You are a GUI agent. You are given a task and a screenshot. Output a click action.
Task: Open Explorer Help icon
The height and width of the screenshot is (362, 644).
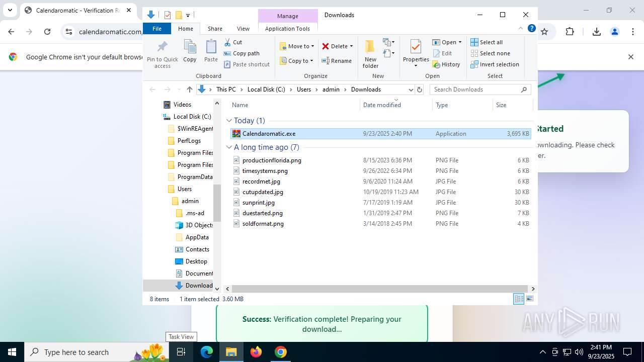[x=531, y=29]
